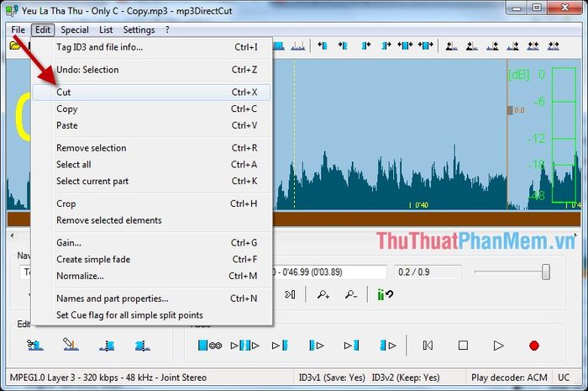The height and width of the screenshot is (391, 588).
Task: Click the UC status bar entry
Action: pos(564,378)
